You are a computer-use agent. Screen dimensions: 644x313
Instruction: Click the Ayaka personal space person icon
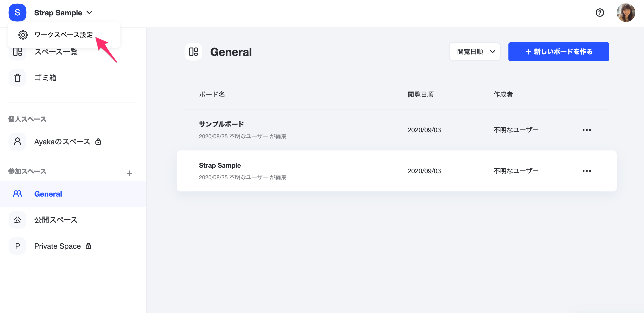click(17, 142)
